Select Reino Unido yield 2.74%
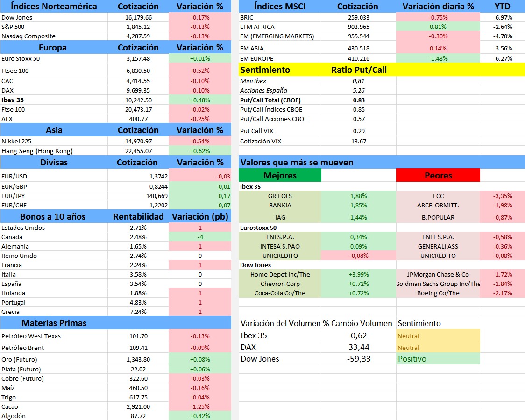The image size is (525, 420). [138, 256]
